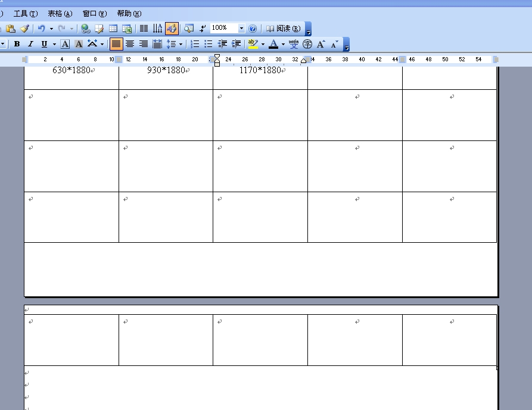Expand formatting toolbar options arrow

[x=346, y=45]
